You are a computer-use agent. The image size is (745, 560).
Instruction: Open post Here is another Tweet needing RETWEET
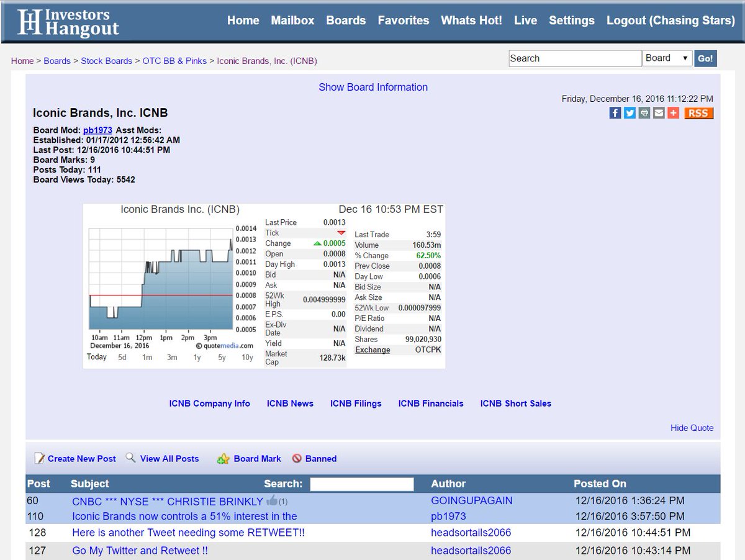click(188, 533)
